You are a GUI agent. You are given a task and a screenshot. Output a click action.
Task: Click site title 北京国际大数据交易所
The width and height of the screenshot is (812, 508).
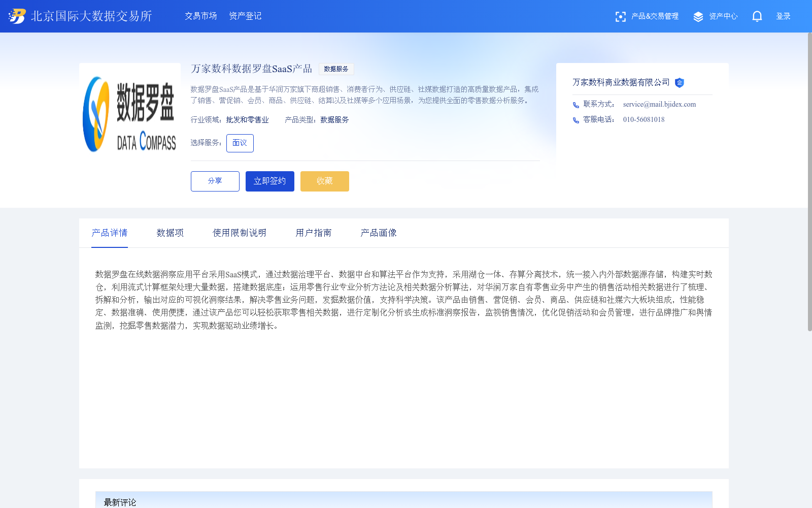[x=91, y=16]
